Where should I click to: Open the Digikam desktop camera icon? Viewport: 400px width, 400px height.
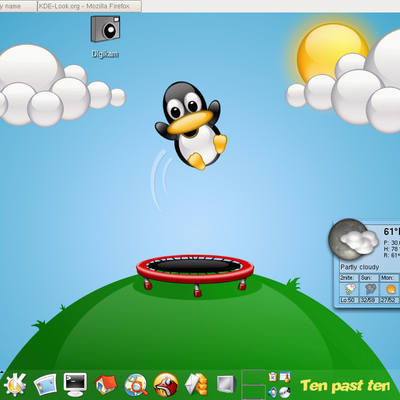point(105,29)
